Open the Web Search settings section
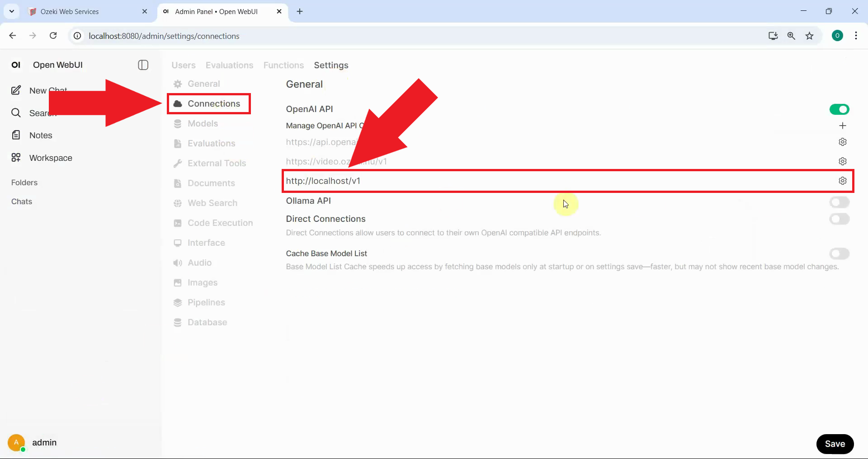 click(x=212, y=203)
